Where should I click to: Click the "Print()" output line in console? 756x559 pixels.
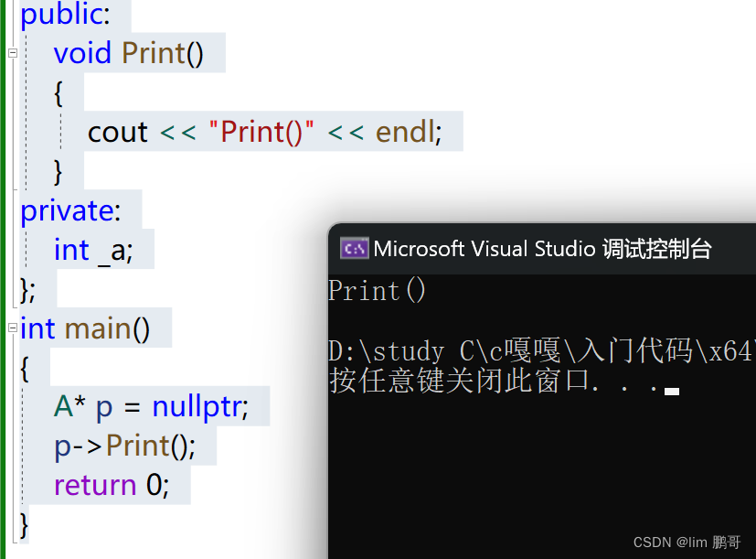pos(377,291)
